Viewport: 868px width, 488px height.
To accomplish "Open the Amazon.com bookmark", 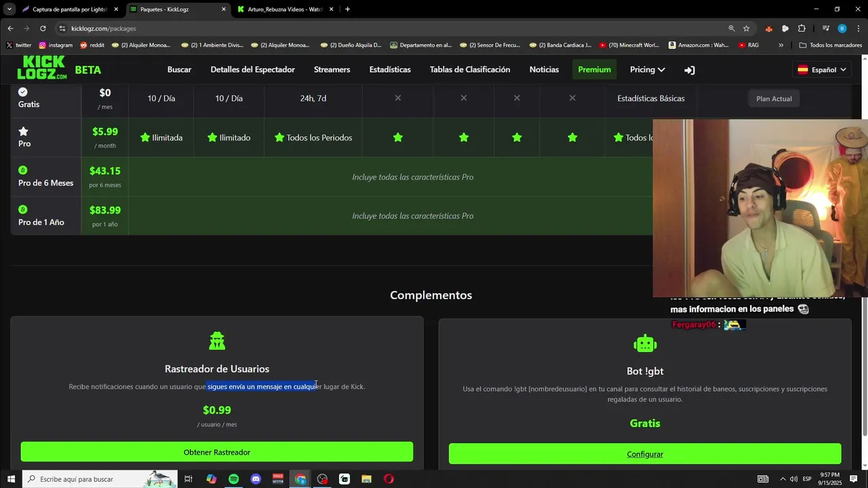I will pos(698,45).
